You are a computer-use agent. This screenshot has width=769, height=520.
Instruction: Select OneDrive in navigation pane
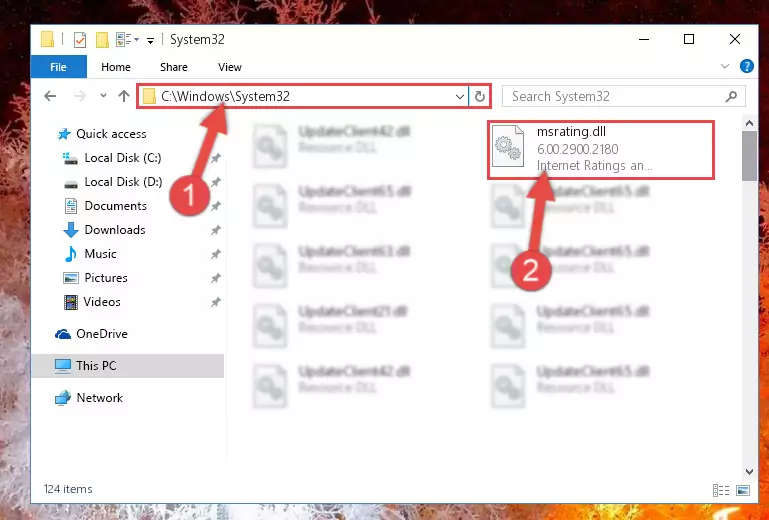[x=102, y=334]
